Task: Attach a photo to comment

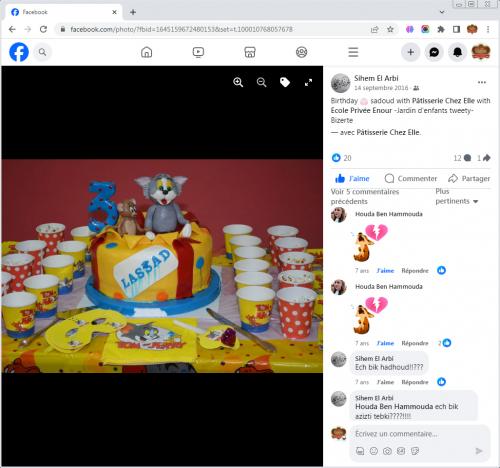Action: [387, 451]
